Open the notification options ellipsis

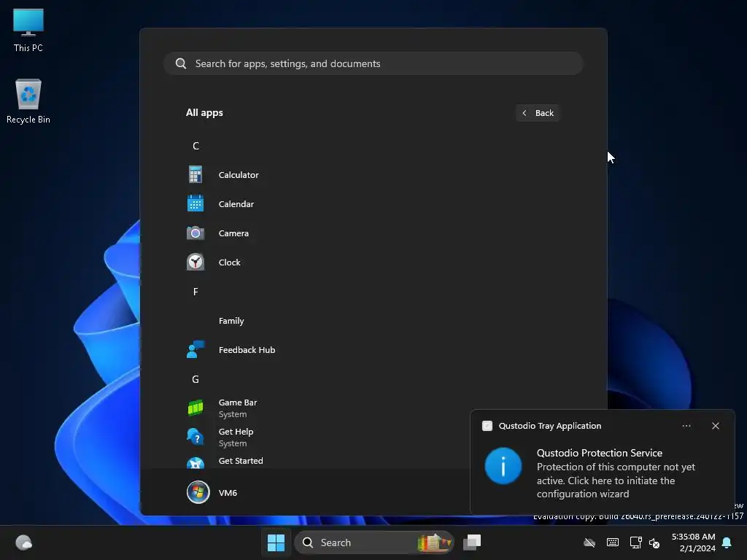pyautogui.click(x=686, y=426)
